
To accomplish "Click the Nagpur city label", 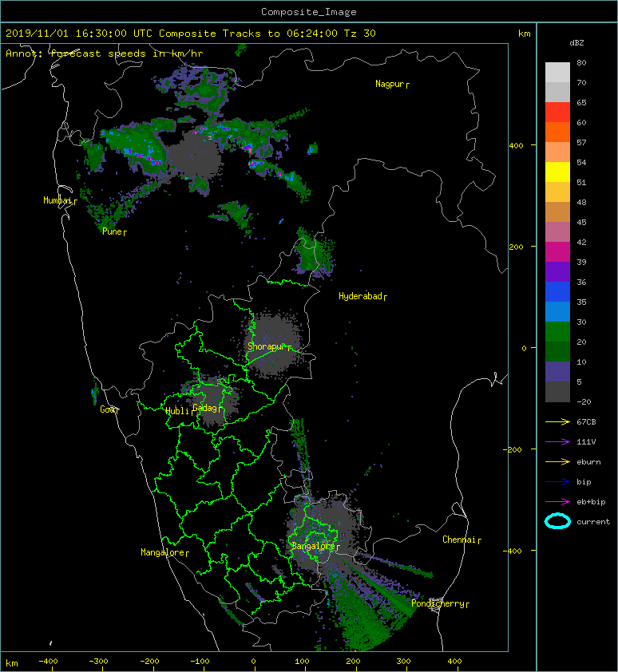I will [x=390, y=84].
